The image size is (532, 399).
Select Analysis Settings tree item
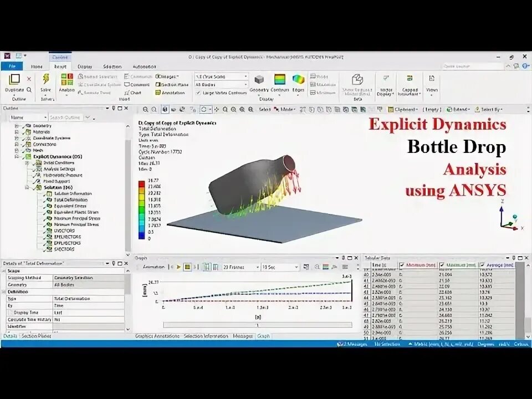click(59, 168)
